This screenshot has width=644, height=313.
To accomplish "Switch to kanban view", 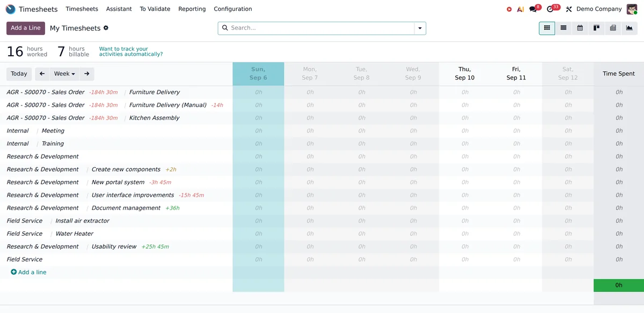I will [x=596, y=28].
